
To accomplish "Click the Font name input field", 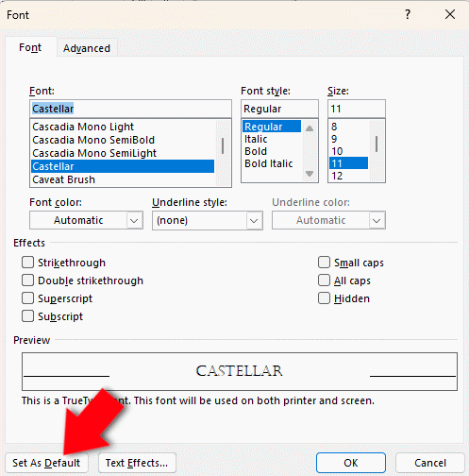I will coord(130,109).
